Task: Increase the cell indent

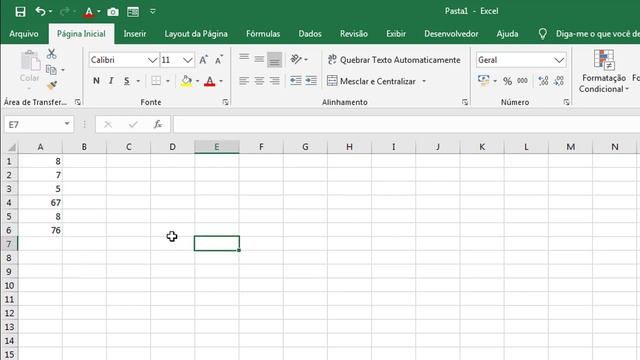Action: click(311, 81)
